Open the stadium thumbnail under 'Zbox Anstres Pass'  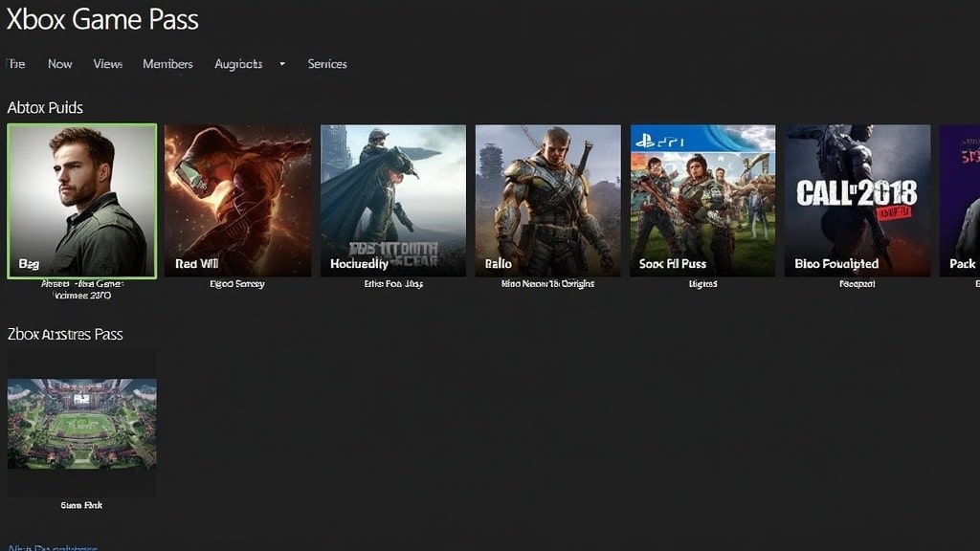(x=82, y=423)
